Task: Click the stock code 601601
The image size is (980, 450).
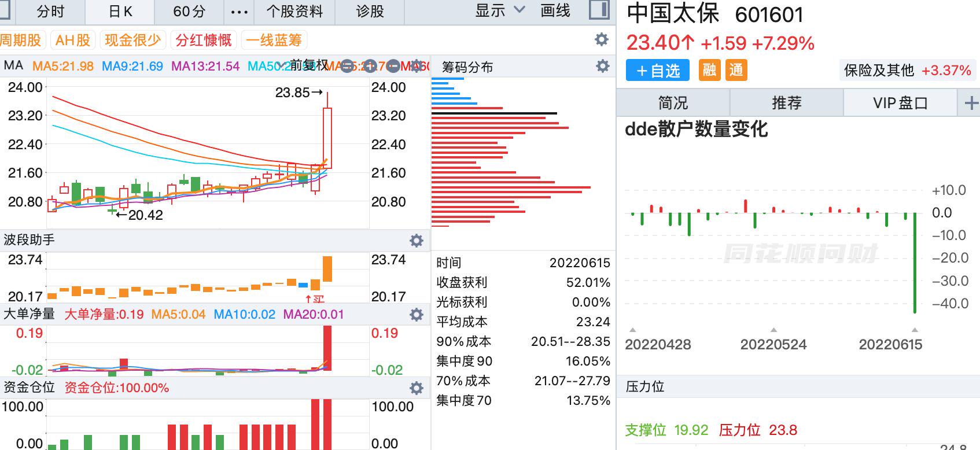Action: pyautogui.click(x=769, y=15)
